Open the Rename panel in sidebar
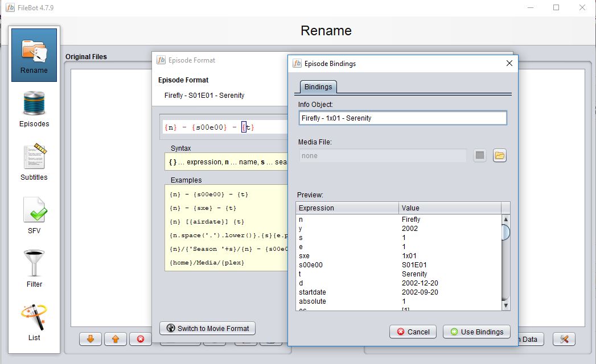 pyautogui.click(x=34, y=55)
